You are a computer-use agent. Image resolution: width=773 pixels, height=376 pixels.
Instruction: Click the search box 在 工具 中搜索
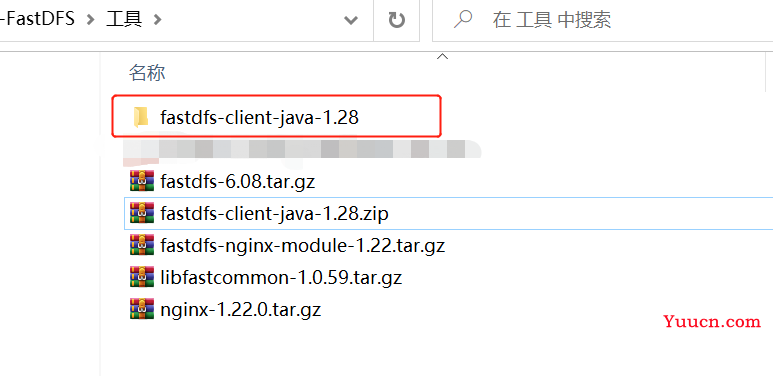click(x=602, y=20)
